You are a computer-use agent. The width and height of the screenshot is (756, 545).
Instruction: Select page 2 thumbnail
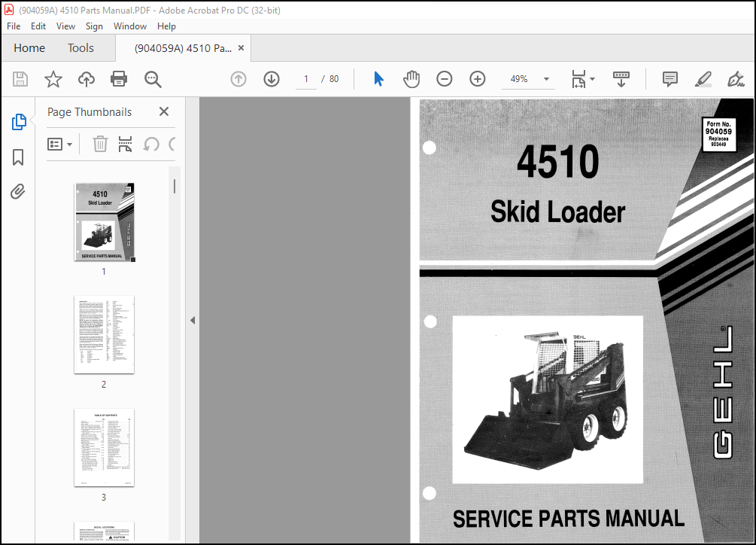[x=104, y=335]
